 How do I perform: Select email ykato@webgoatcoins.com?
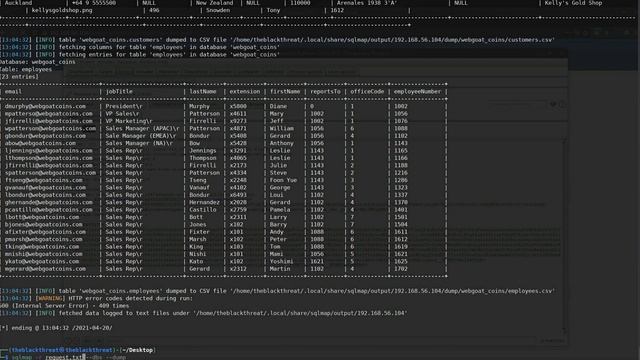(42, 261)
